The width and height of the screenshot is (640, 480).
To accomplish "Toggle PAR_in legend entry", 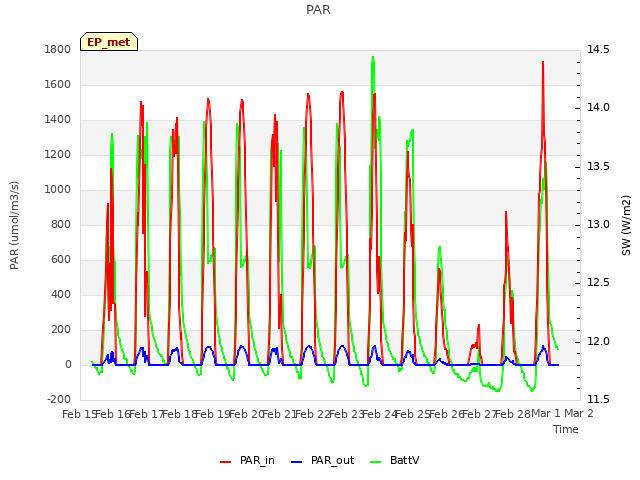I will 247,460.
